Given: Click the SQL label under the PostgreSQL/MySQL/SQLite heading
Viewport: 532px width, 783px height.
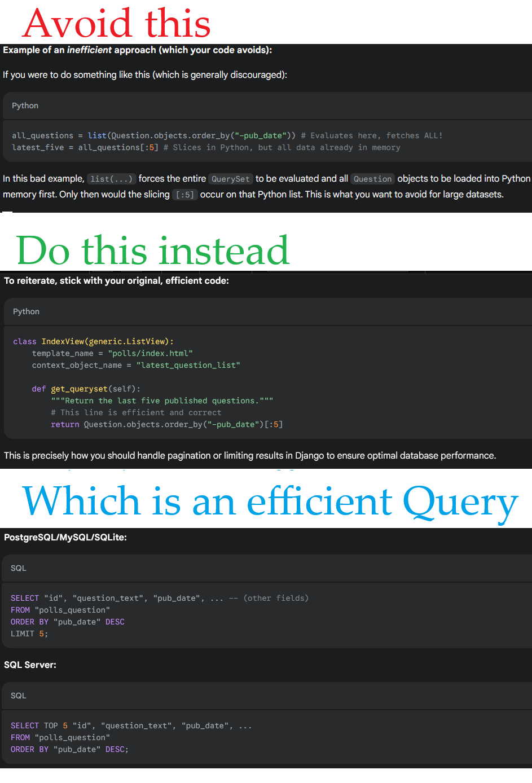Looking at the screenshot, I should click(19, 568).
